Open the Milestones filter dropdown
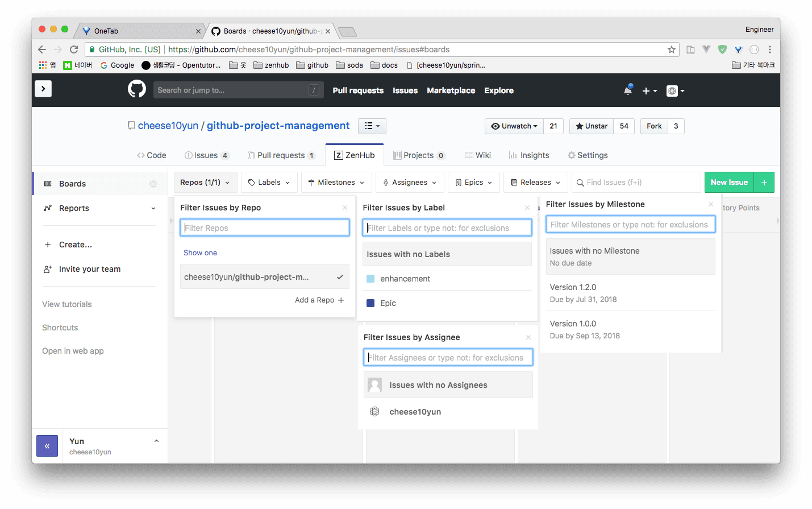Screen dimensions: 812x509 [336, 183]
